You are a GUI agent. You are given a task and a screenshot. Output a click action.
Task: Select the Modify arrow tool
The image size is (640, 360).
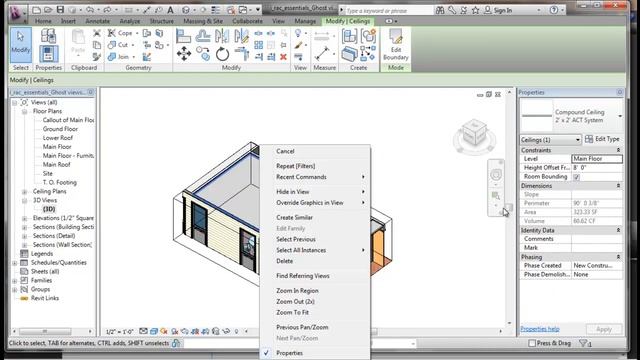20,45
